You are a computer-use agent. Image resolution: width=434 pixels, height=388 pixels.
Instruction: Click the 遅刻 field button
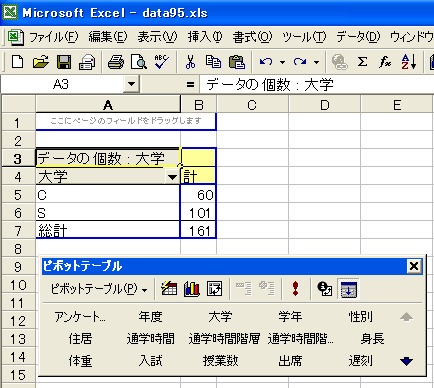pos(360,361)
